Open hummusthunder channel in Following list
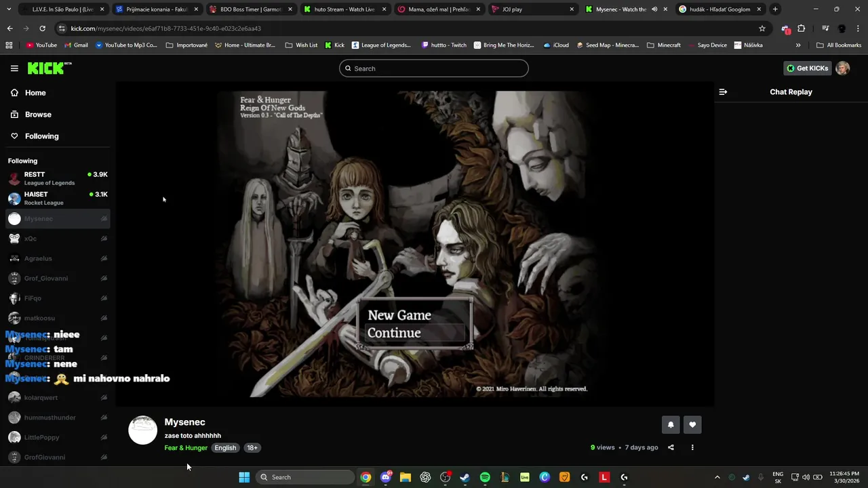Screen dimensions: 868x488 coord(58,418)
